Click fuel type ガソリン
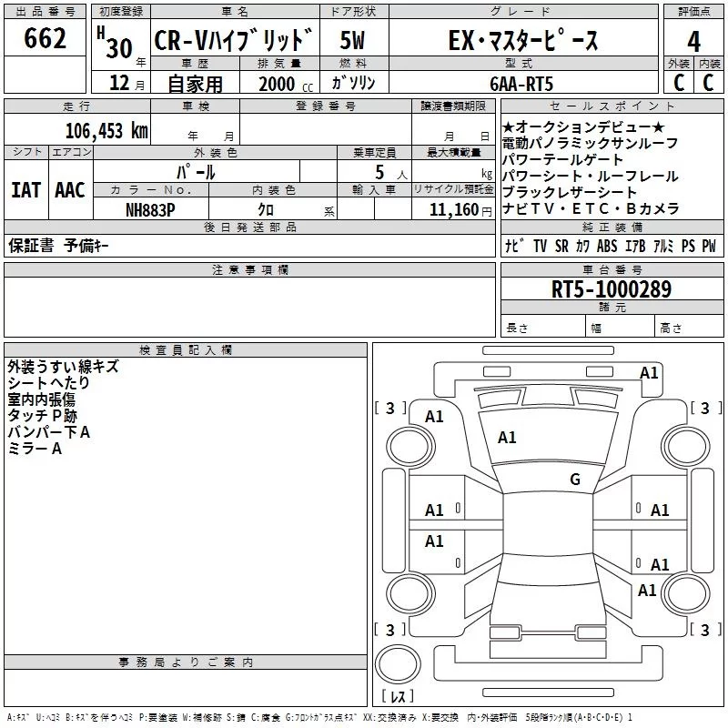The image size is (728, 728). click(x=353, y=83)
